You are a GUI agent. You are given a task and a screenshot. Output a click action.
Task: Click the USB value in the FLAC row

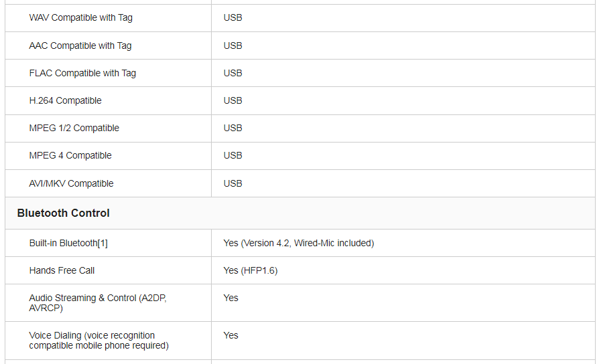click(x=232, y=73)
